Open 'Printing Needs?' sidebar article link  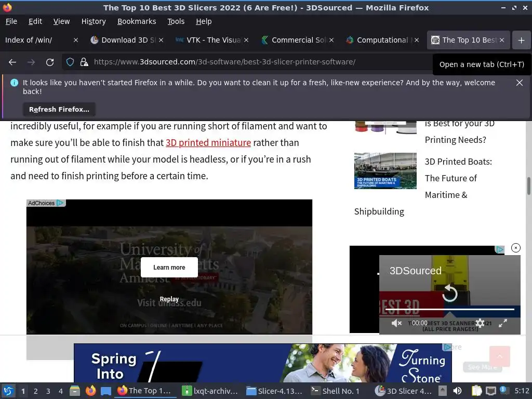(x=455, y=140)
